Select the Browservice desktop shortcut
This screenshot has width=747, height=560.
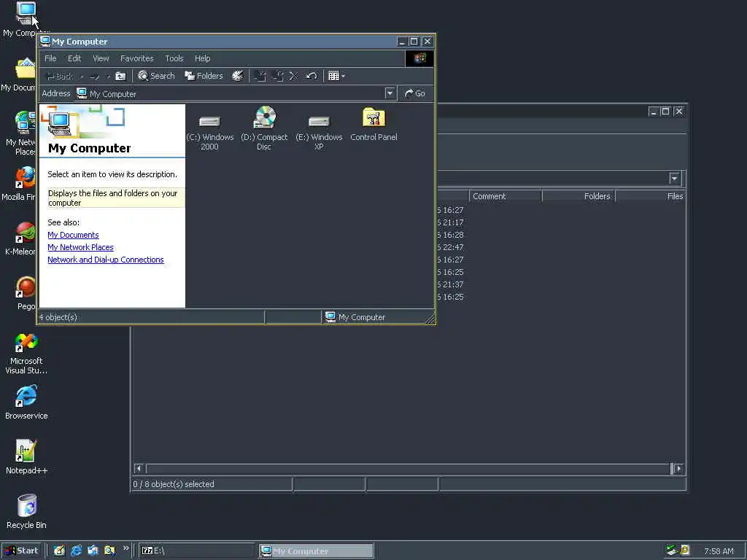[x=26, y=402]
